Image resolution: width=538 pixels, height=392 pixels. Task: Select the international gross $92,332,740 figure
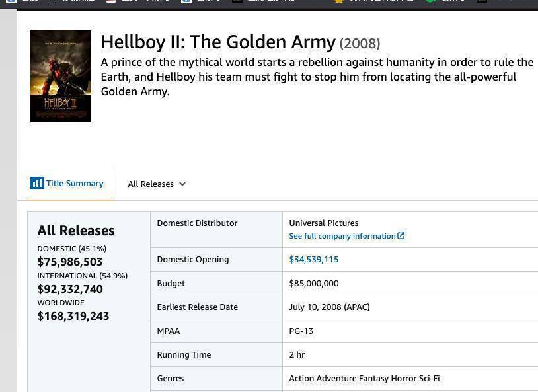point(70,289)
